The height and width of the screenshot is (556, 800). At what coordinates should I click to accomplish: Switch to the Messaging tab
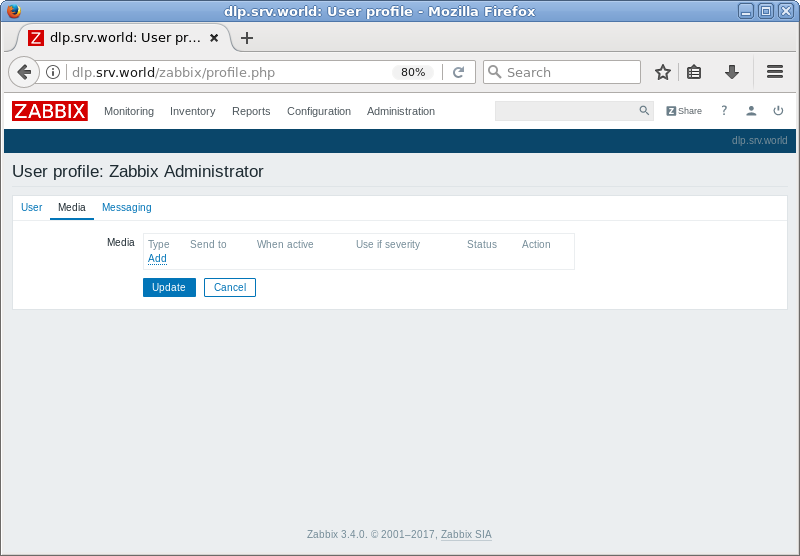click(x=127, y=208)
